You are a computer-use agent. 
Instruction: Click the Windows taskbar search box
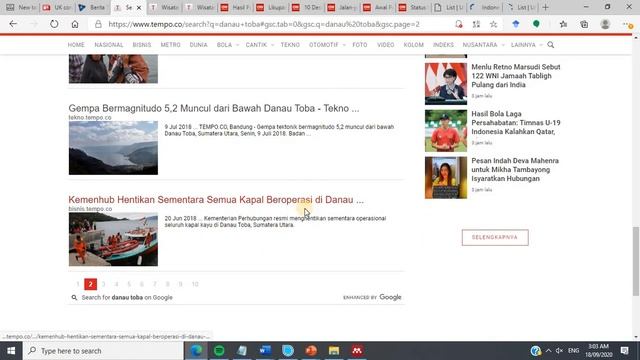tap(103, 351)
